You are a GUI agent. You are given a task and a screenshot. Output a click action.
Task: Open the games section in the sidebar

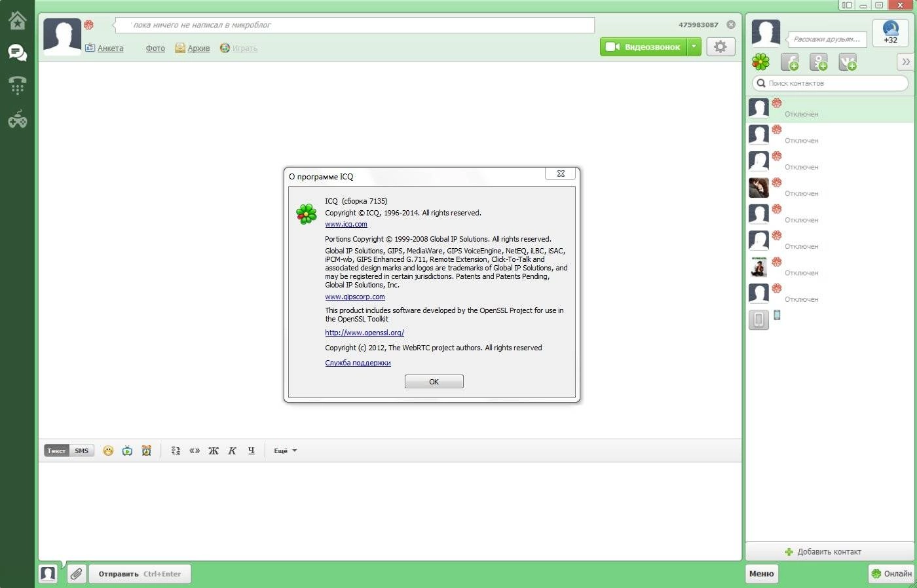click(17, 119)
